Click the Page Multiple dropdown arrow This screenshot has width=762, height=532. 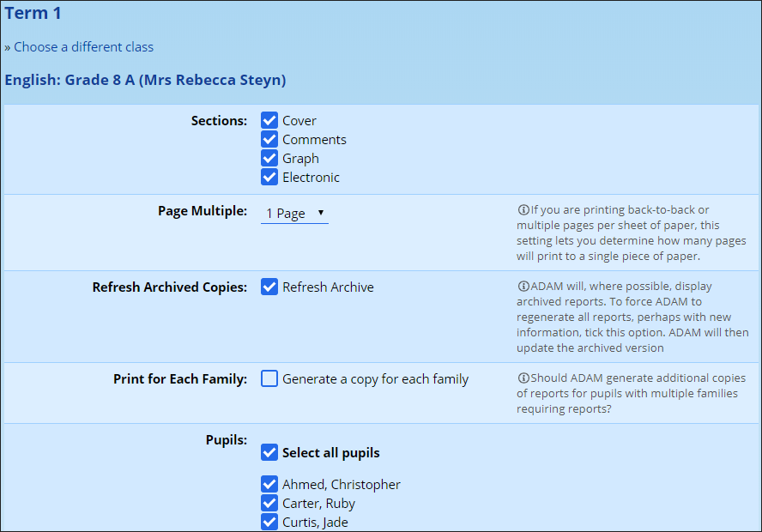[320, 213]
